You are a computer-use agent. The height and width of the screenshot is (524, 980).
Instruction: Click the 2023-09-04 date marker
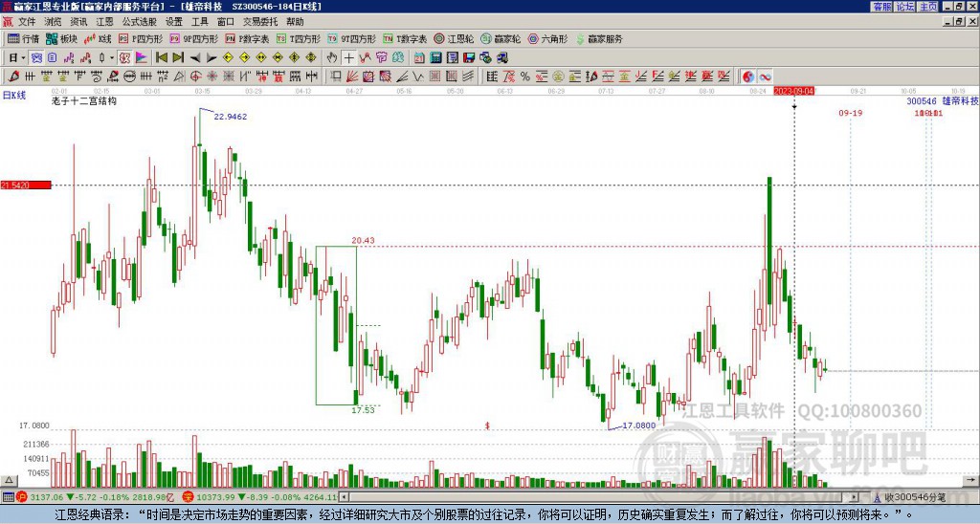point(793,91)
